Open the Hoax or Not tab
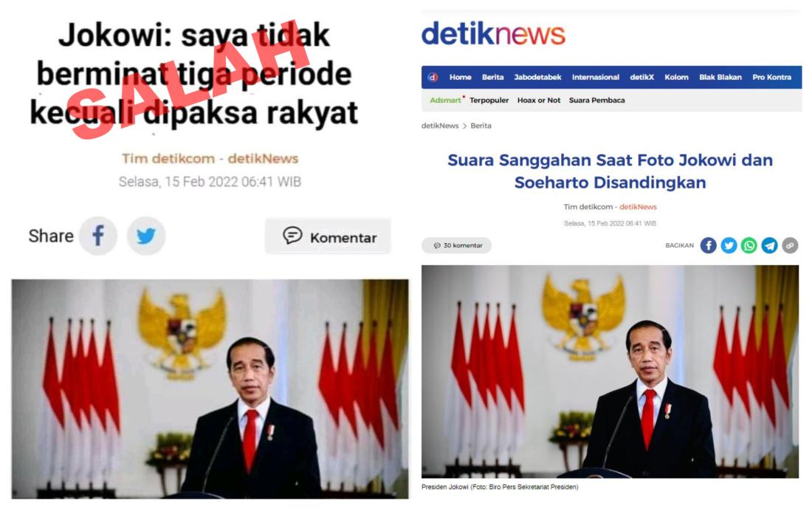 point(539,100)
